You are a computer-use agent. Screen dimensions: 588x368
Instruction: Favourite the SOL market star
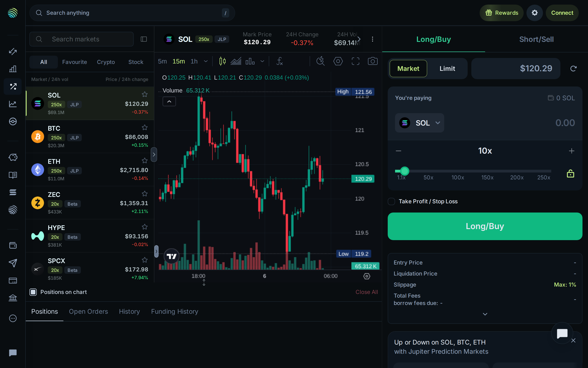click(144, 94)
